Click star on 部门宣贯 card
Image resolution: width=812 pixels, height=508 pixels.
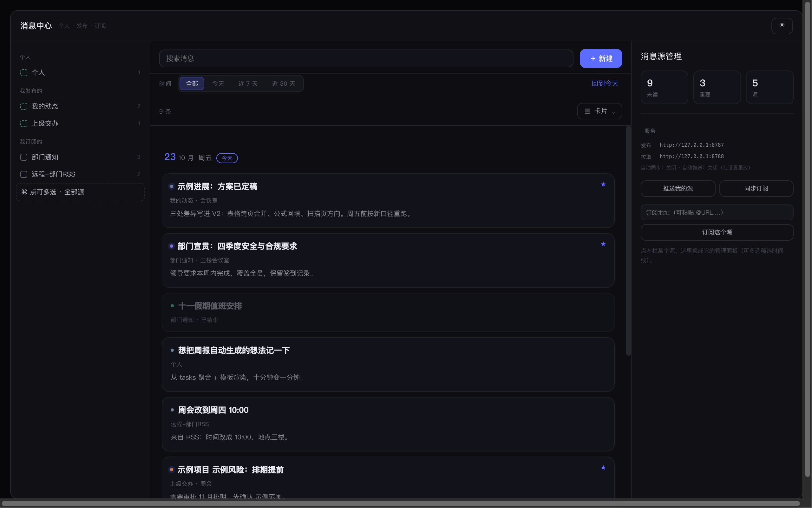603,244
